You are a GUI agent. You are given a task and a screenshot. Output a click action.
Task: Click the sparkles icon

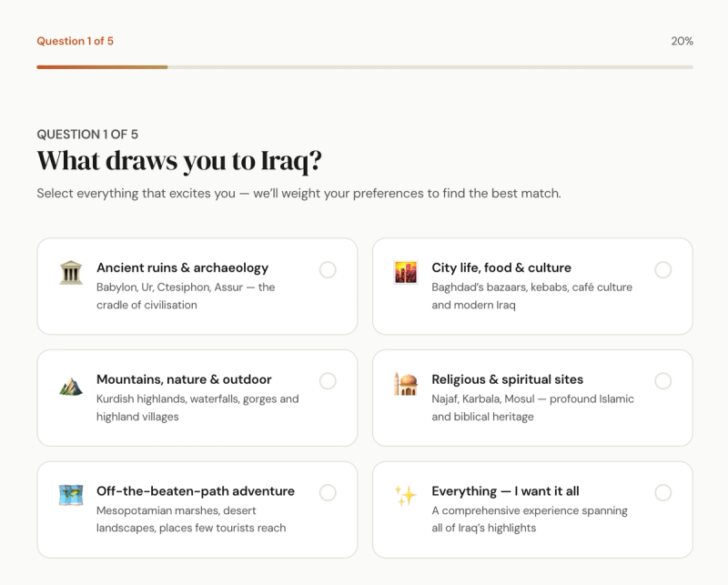(x=405, y=496)
